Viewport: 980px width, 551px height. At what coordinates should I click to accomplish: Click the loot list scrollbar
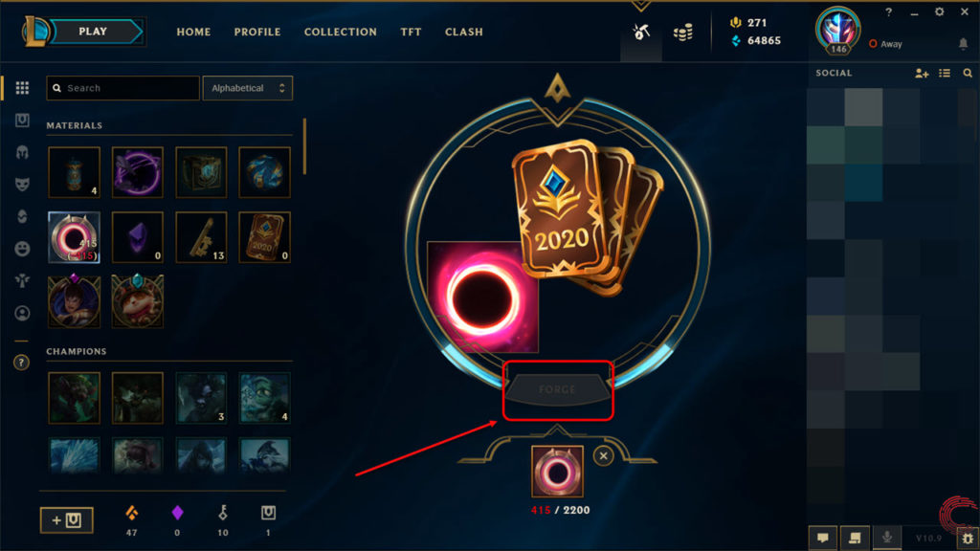tap(304, 146)
